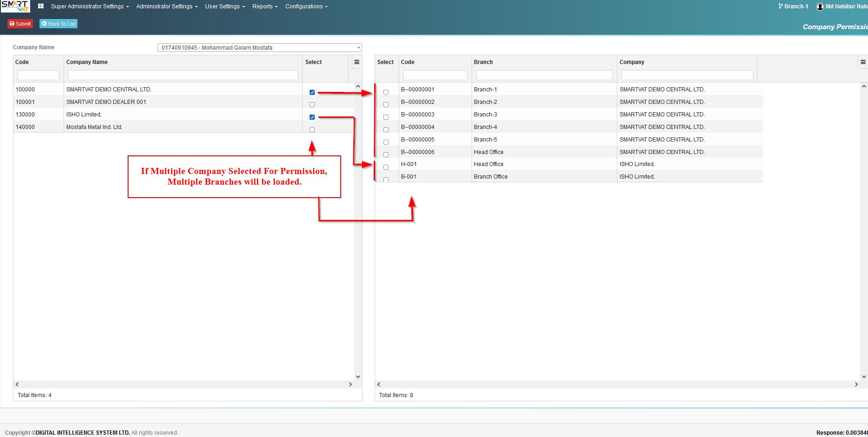
Task: Open the Company Name dropdown
Action: [259, 48]
